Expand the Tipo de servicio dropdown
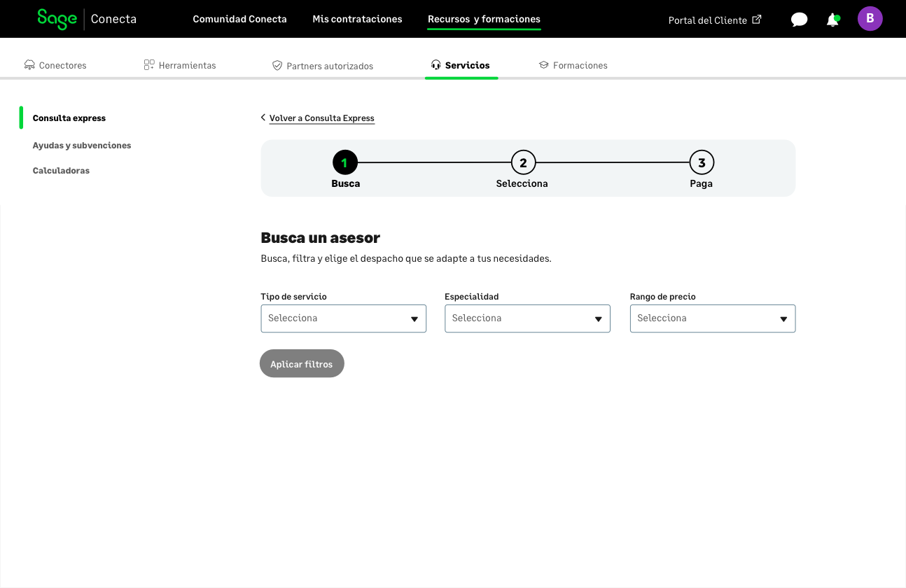This screenshot has height=588, width=906. 343,318
